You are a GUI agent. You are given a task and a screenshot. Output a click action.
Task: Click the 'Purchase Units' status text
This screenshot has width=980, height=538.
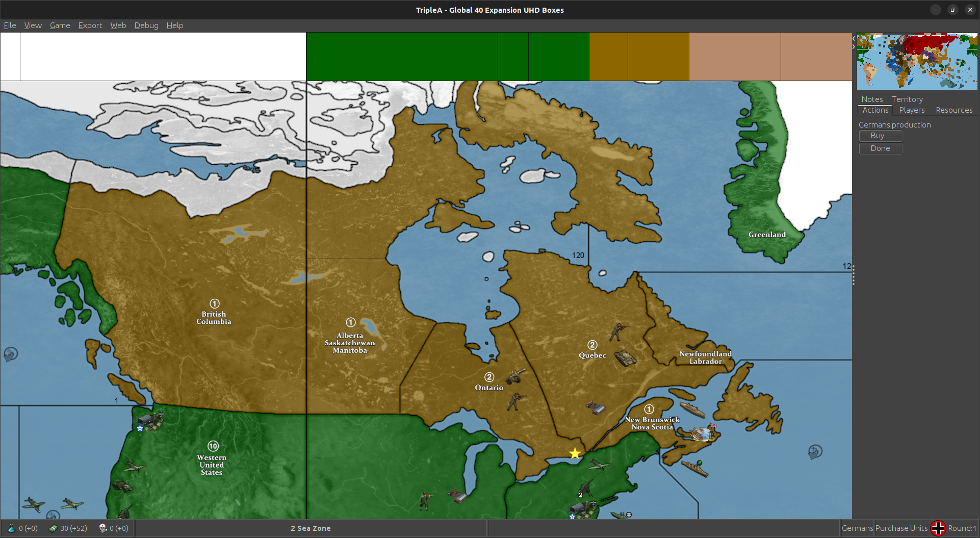901,528
